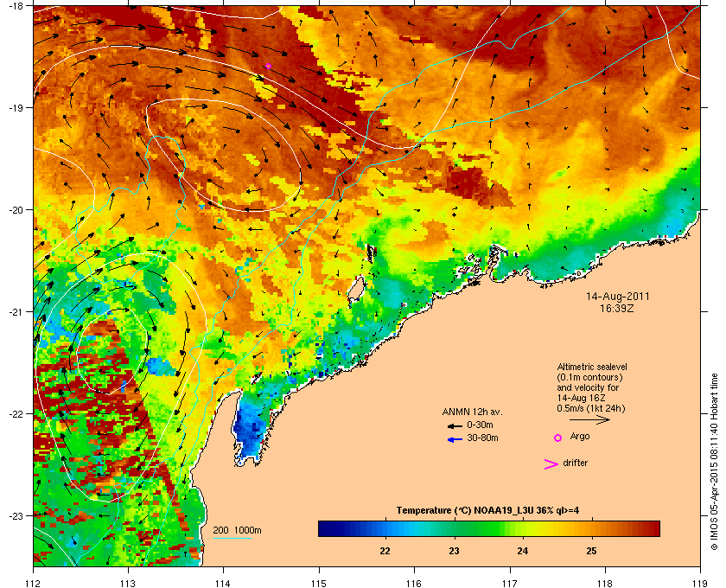Click the blue 30-80m arrow in the legend
726x588 pixels.
pyautogui.click(x=455, y=440)
